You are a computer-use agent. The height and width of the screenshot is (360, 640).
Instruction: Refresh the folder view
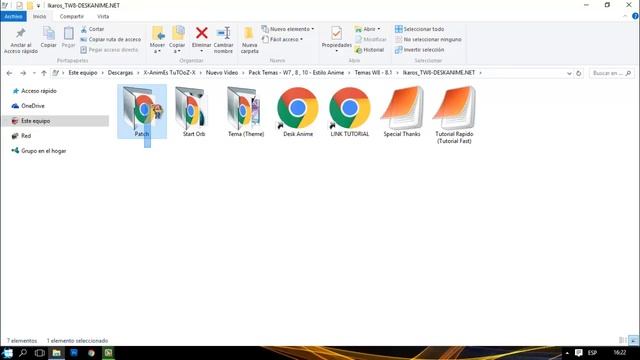point(578,73)
